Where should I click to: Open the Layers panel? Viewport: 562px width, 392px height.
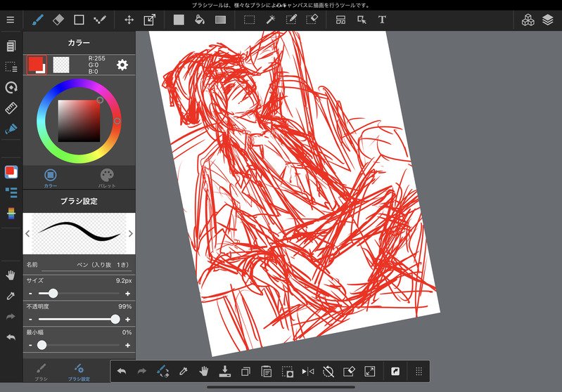547,20
